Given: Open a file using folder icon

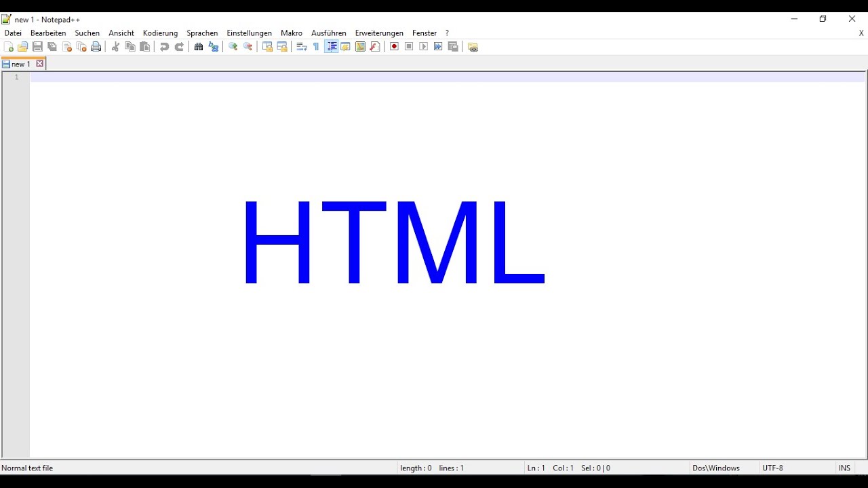Looking at the screenshot, I should [23, 47].
